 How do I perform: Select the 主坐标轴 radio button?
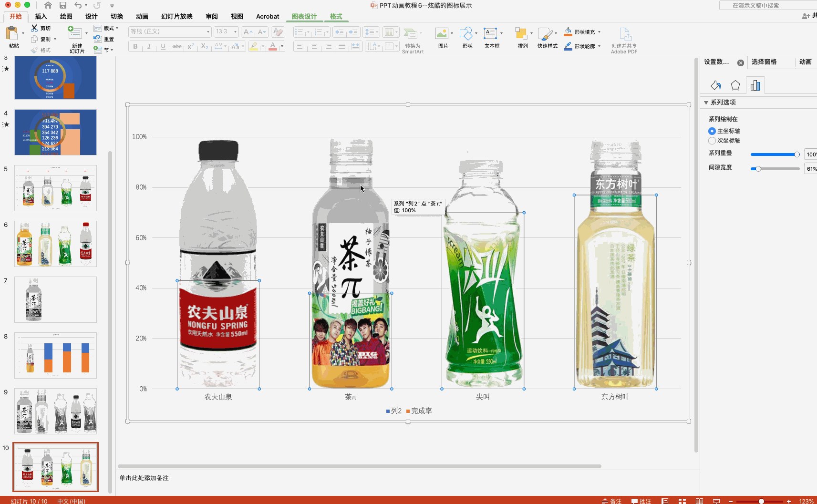pos(712,131)
